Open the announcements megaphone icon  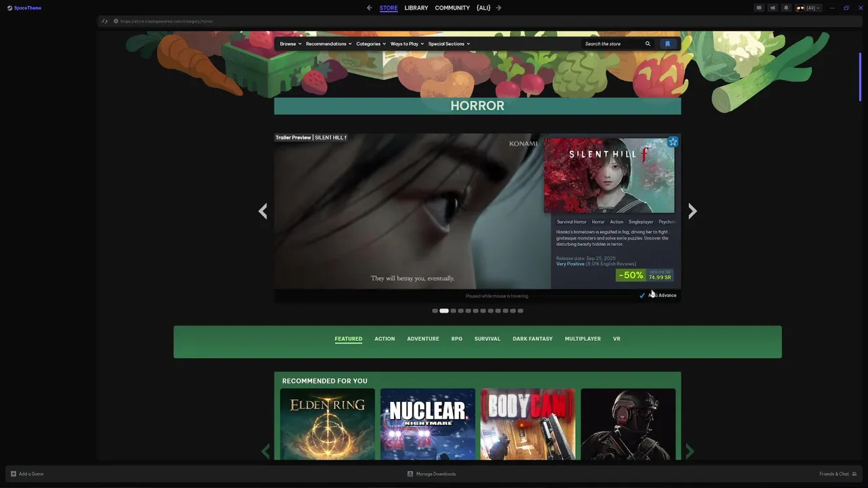772,8
